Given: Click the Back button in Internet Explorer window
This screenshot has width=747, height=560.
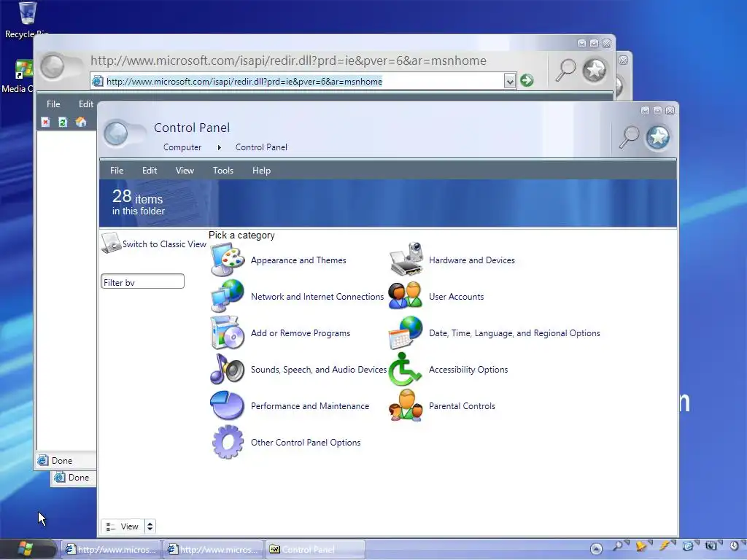Looking at the screenshot, I should (53, 66).
